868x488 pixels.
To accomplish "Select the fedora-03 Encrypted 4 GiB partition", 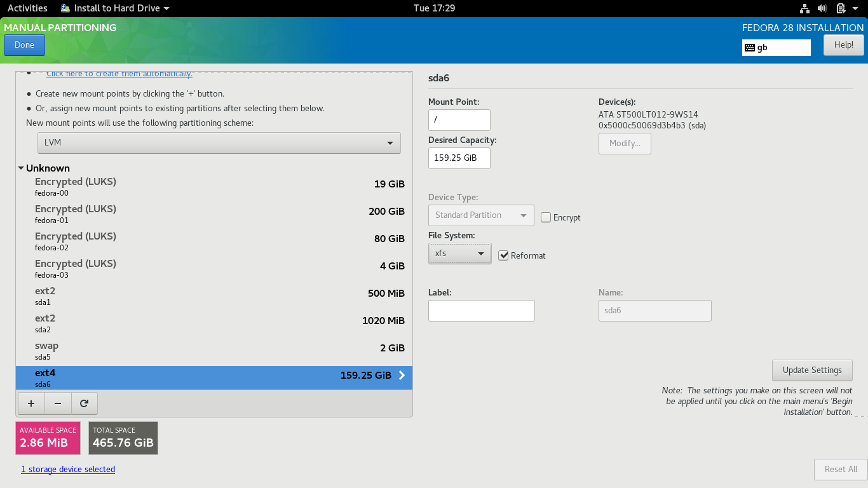I will [x=214, y=269].
